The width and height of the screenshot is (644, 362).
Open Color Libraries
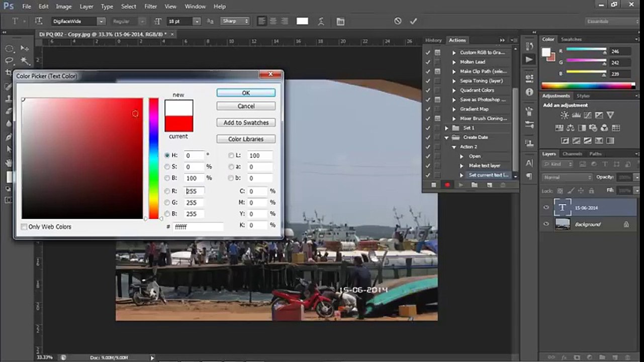click(x=246, y=139)
